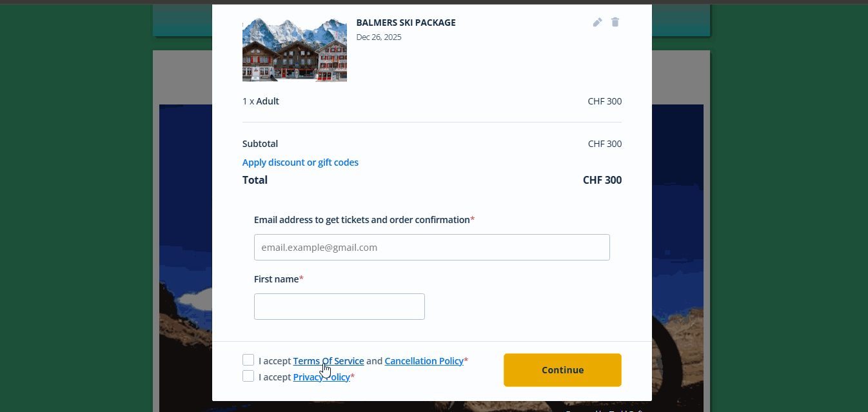Screen dimensions: 868x412
Task: Click the email address field label
Action: (x=362, y=220)
